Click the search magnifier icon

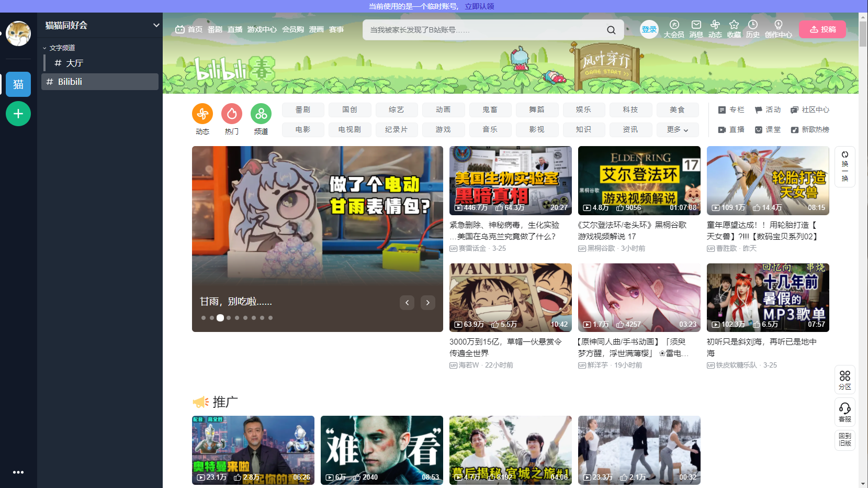coord(611,30)
